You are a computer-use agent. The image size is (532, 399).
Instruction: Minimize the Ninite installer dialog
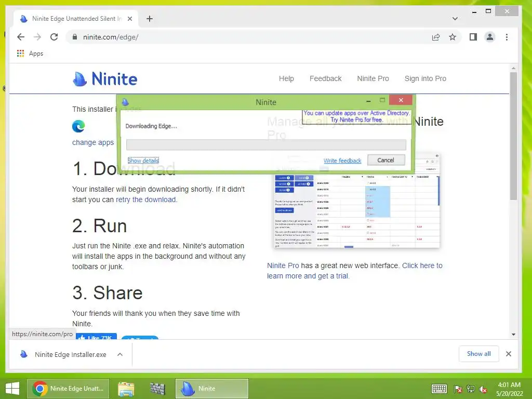pyautogui.click(x=368, y=101)
